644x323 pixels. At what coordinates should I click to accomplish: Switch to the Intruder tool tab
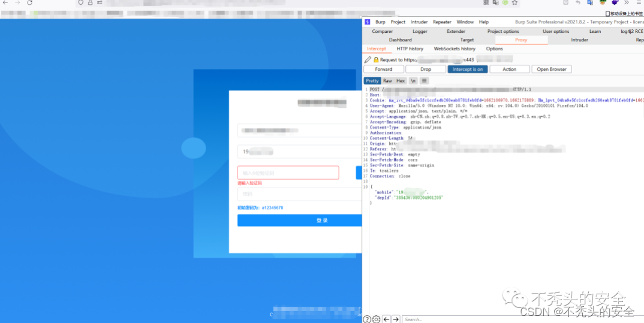tap(579, 40)
